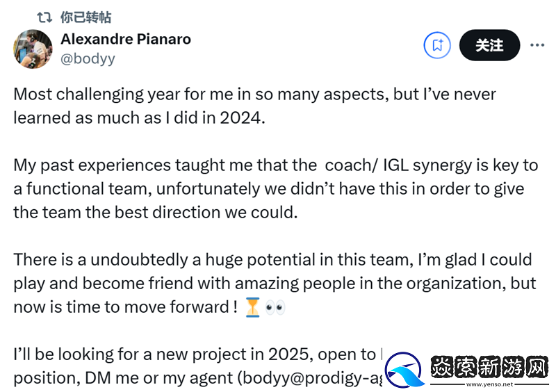556x392 pixels.
Task: Click the eyes emoji in the post
Action: tap(275, 307)
